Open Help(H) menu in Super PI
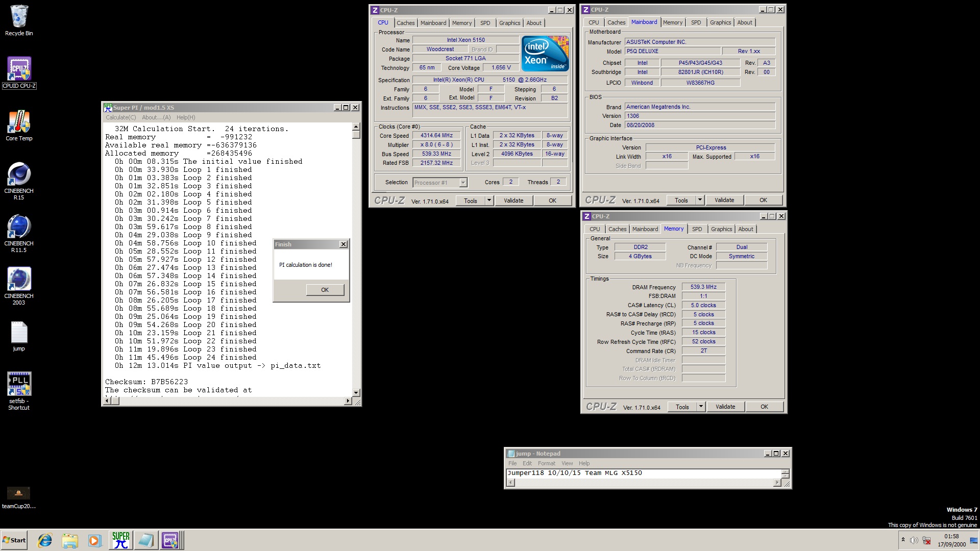Image resolution: width=980 pixels, height=551 pixels. coord(186,117)
